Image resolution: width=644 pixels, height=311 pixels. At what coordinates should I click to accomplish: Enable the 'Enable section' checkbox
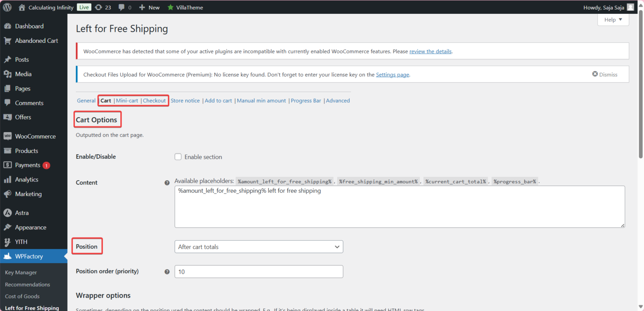point(178,156)
